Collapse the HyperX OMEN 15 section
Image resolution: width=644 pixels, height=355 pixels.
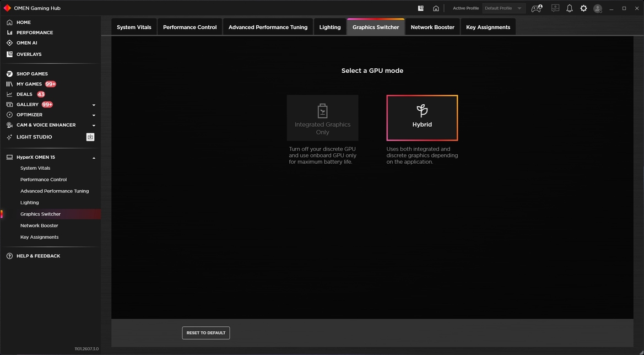[x=94, y=158]
